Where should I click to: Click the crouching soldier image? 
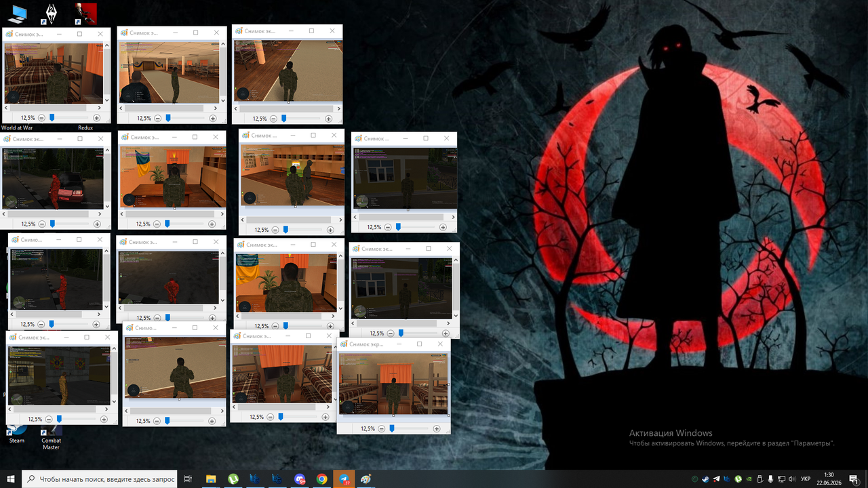coord(176,369)
